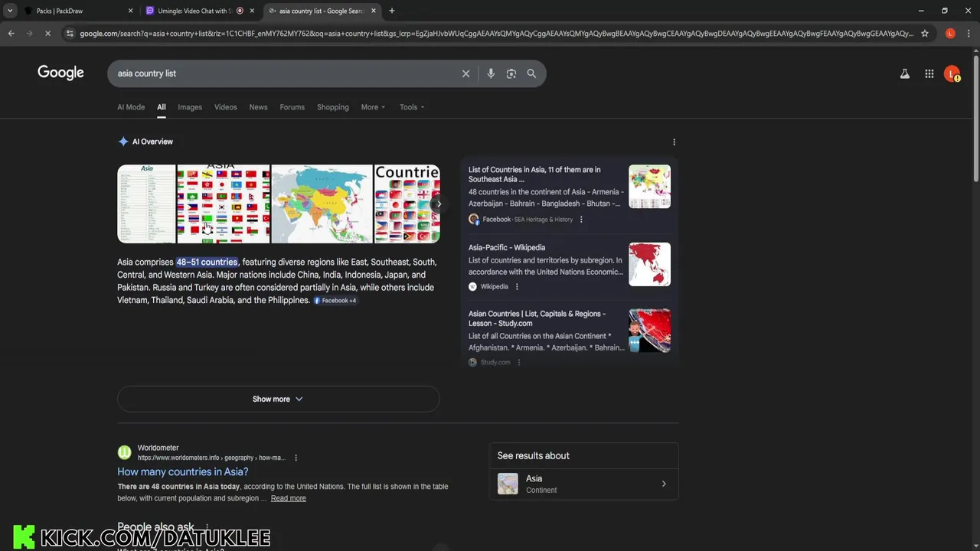Open Google apps grid
980x551 pixels.
pos(929,73)
